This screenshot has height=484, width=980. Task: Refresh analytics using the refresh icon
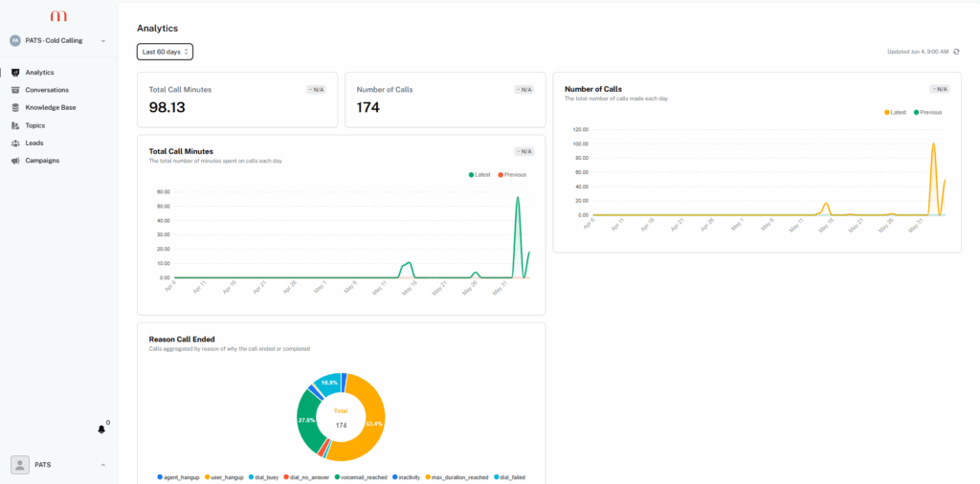coord(955,52)
